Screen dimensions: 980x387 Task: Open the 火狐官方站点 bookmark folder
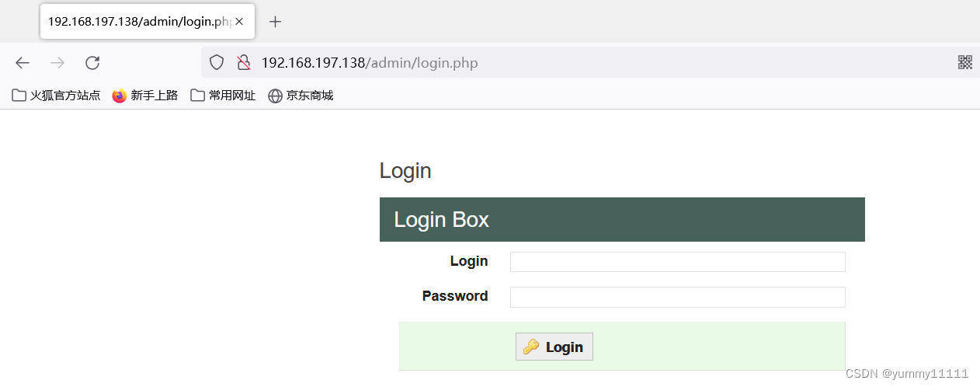[56, 96]
